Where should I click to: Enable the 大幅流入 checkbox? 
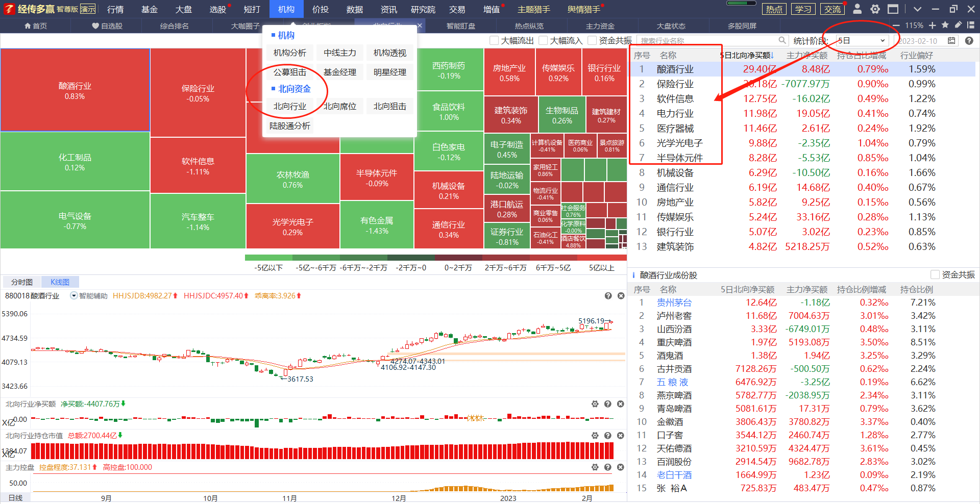coord(543,40)
